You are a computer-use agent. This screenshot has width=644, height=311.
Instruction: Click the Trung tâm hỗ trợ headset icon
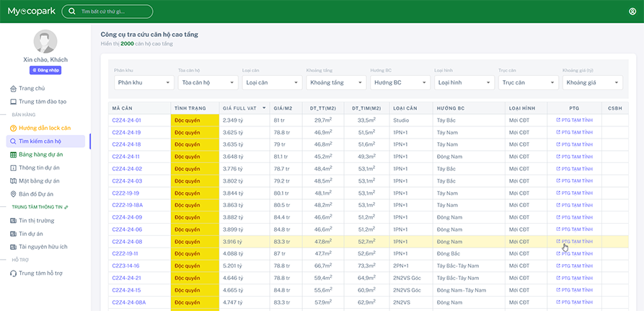click(13, 273)
